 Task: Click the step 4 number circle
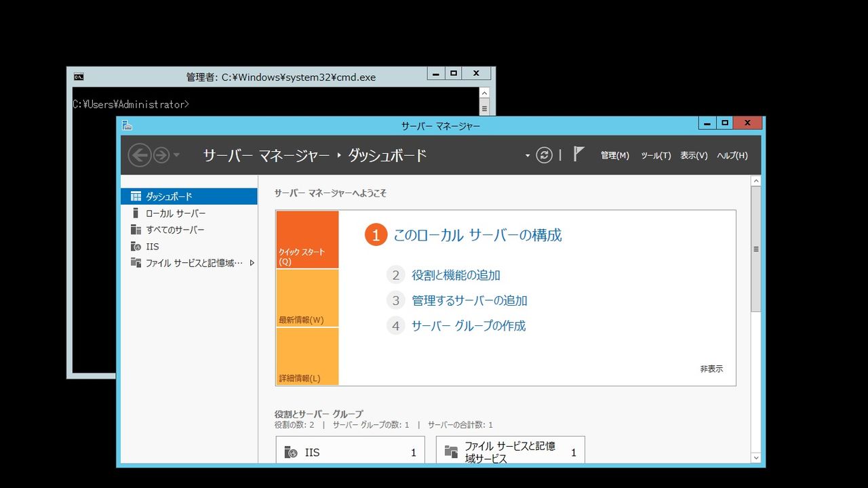[396, 325]
